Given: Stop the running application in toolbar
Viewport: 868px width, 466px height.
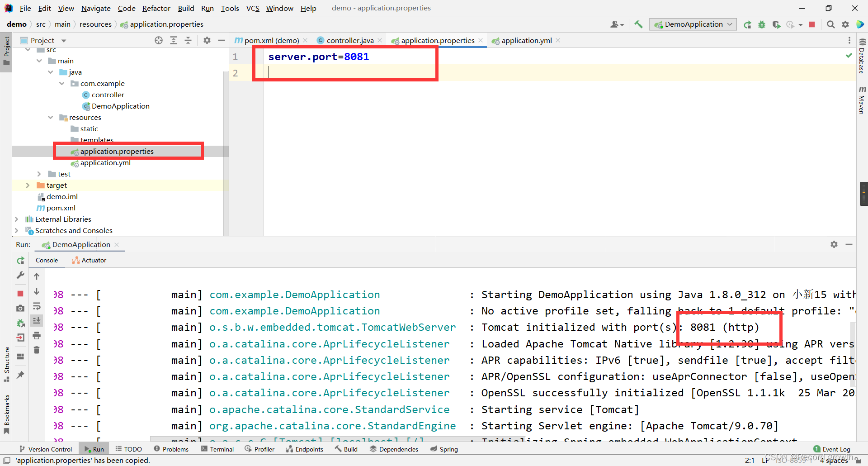Looking at the screenshot, I should (812, 24).
